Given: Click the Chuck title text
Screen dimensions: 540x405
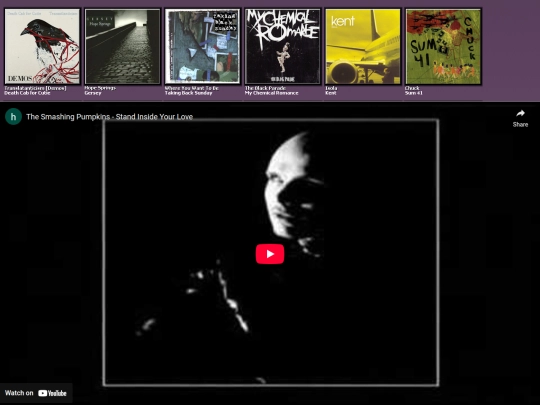Looking at the screenshot, I should 412,88.
